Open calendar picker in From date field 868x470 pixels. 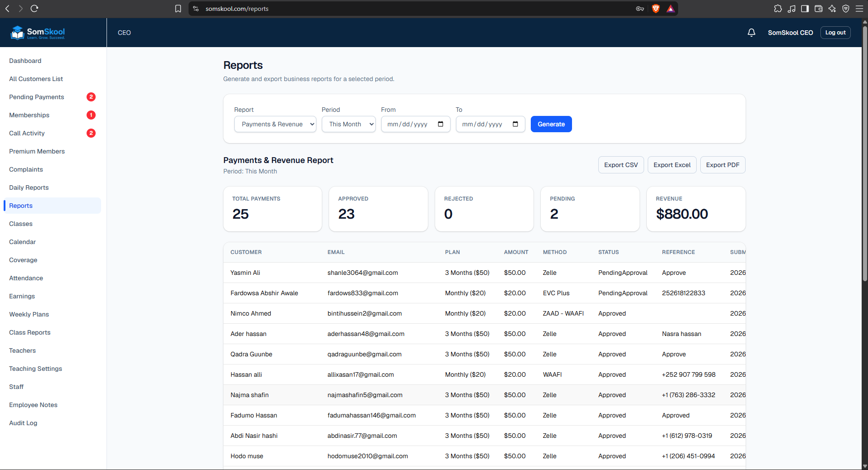(441, 124)
